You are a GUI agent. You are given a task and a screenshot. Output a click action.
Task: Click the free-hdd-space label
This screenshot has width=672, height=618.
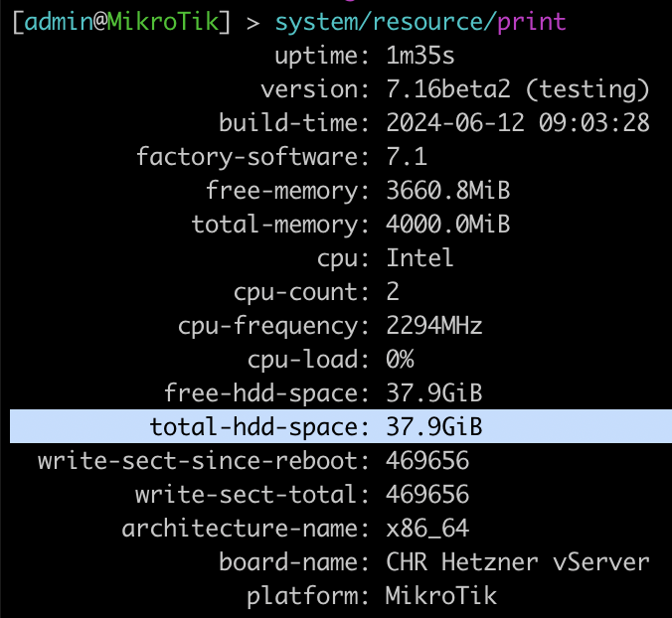pos(266,394)
